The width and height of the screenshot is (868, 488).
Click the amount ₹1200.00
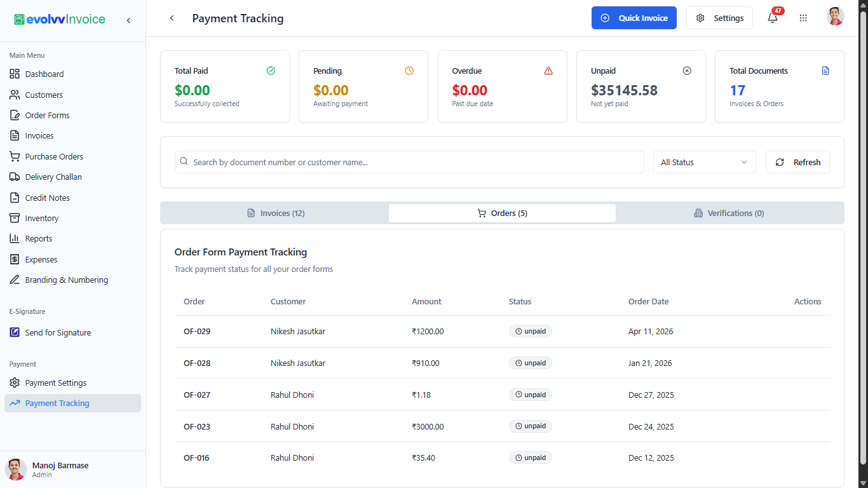pyautogui.click(x=428, y=332)
